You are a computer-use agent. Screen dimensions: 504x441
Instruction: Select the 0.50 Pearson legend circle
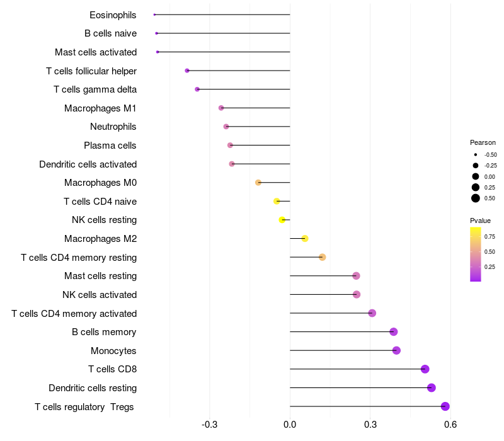click(x=476, y=198)
